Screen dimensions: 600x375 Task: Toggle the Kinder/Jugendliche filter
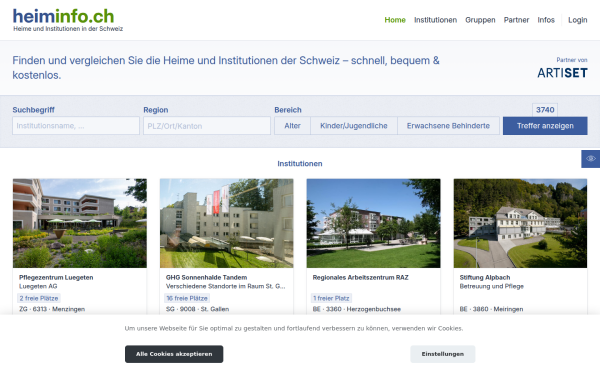[354, 126]
